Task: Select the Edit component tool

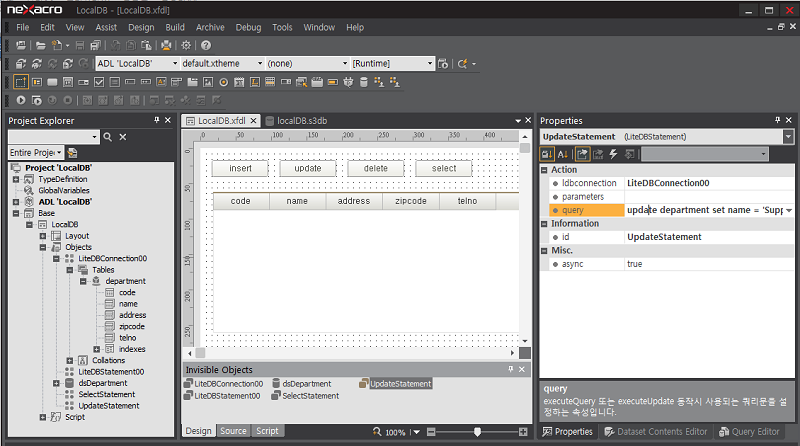Action: (x=130, y=82)
